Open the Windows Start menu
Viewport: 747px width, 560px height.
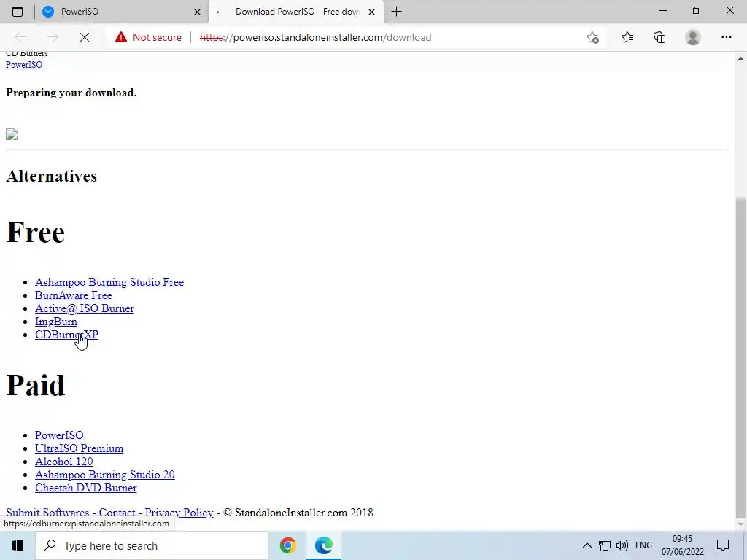coord(18,545)
